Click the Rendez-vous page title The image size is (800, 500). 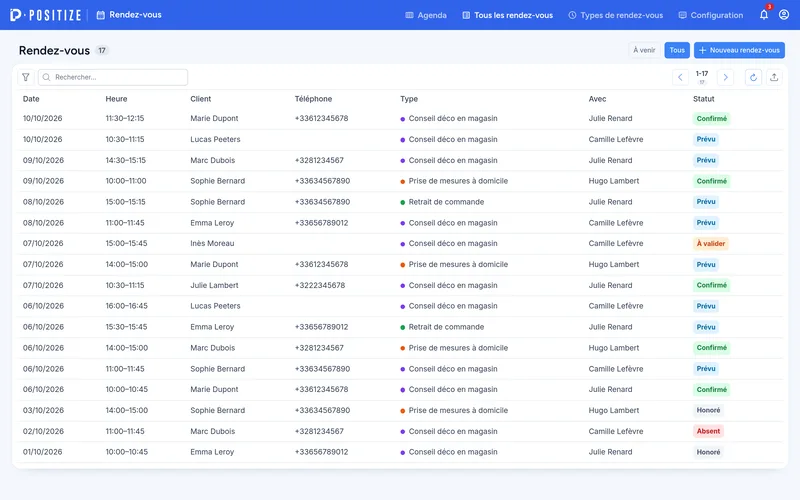point(54,51)
